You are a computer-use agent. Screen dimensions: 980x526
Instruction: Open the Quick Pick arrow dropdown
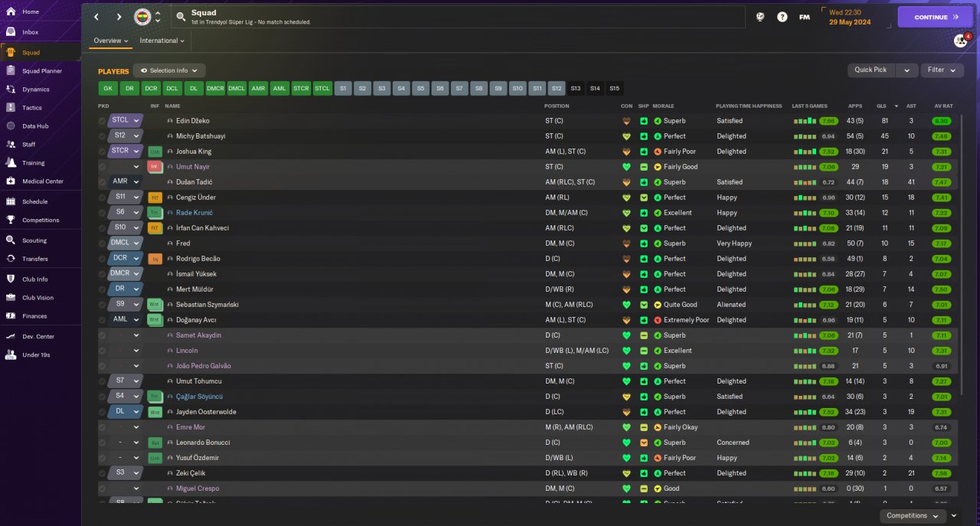[906, 70]
